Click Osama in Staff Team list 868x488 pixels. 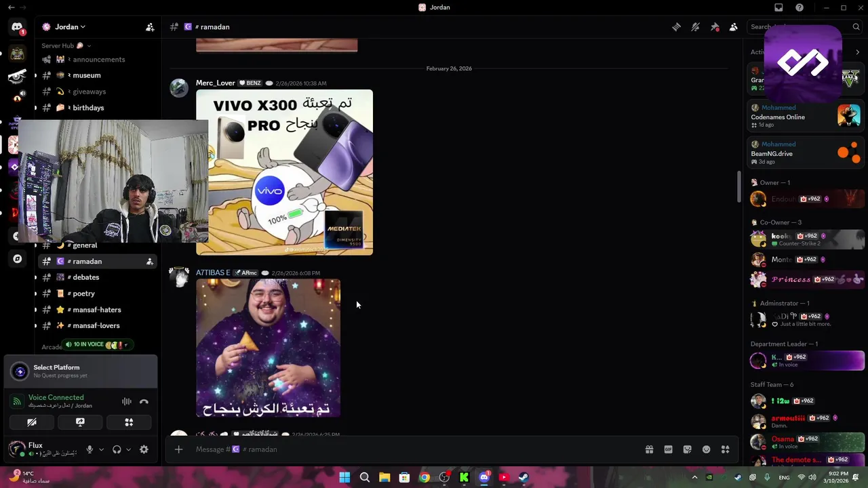pos(807,442)
